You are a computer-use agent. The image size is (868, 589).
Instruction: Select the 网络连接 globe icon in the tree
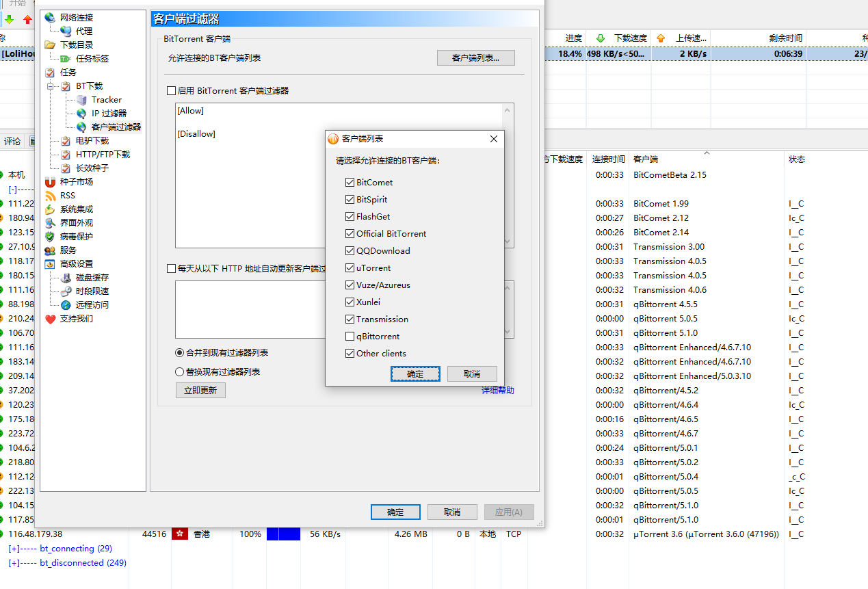[x=50, y=17]
